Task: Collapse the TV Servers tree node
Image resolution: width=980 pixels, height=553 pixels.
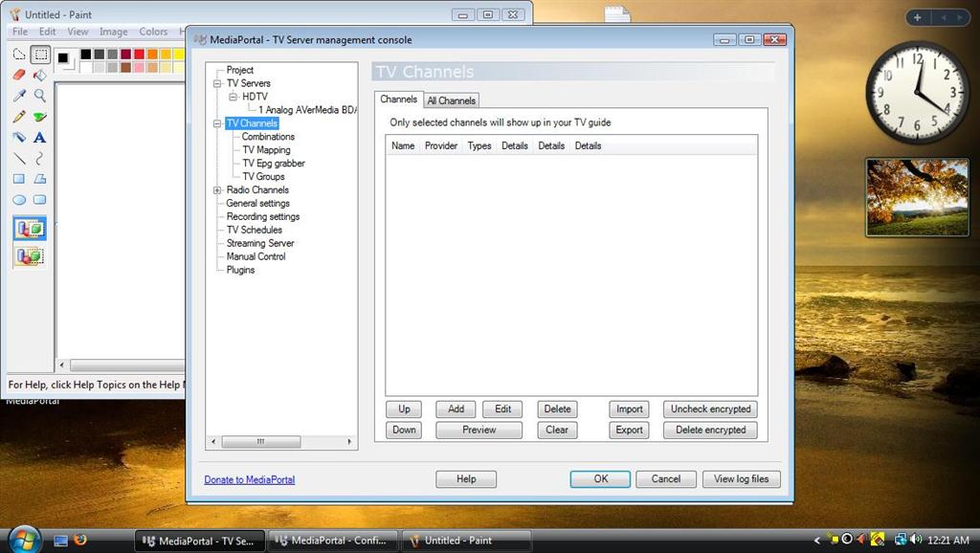Action: (217, 84)
